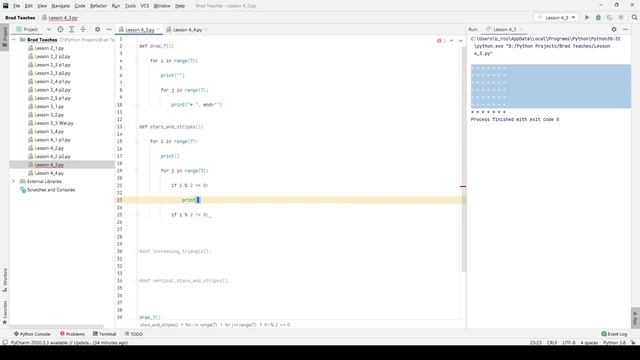
Task: Open the Event Log
Action: point(614,334)
